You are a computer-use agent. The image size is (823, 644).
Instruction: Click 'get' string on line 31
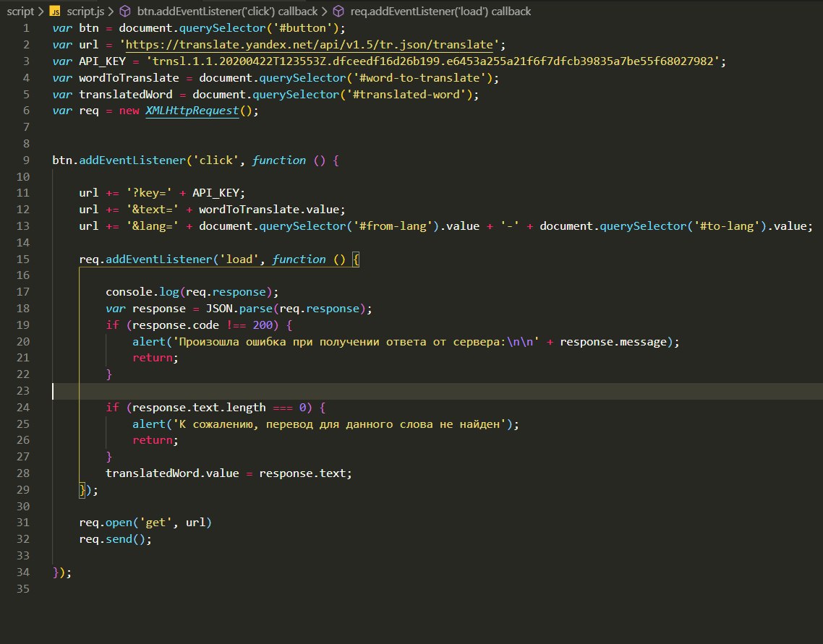(x=155, y=523)
